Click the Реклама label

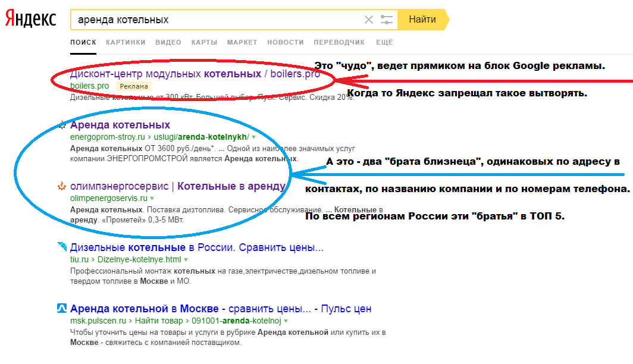[x=134, y=86]
